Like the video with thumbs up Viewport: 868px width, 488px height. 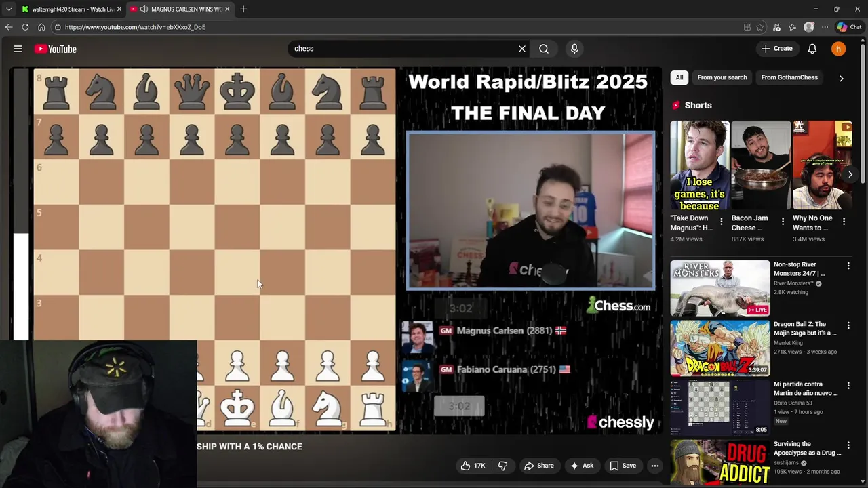(x=473, y=466)
